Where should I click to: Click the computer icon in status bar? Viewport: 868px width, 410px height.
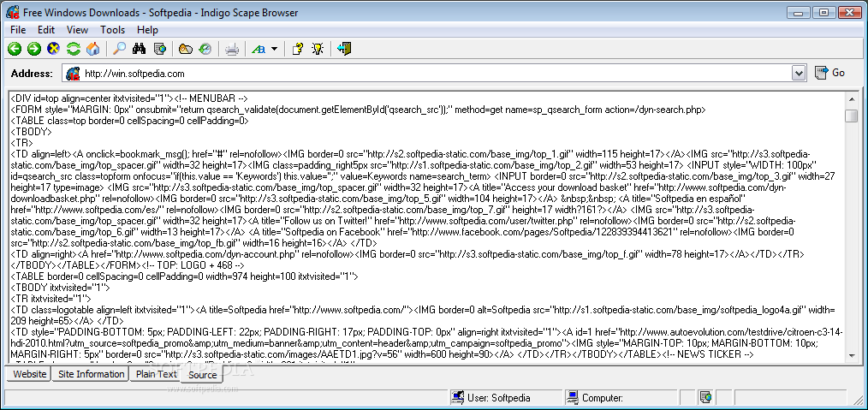click(x=573, y=397)
